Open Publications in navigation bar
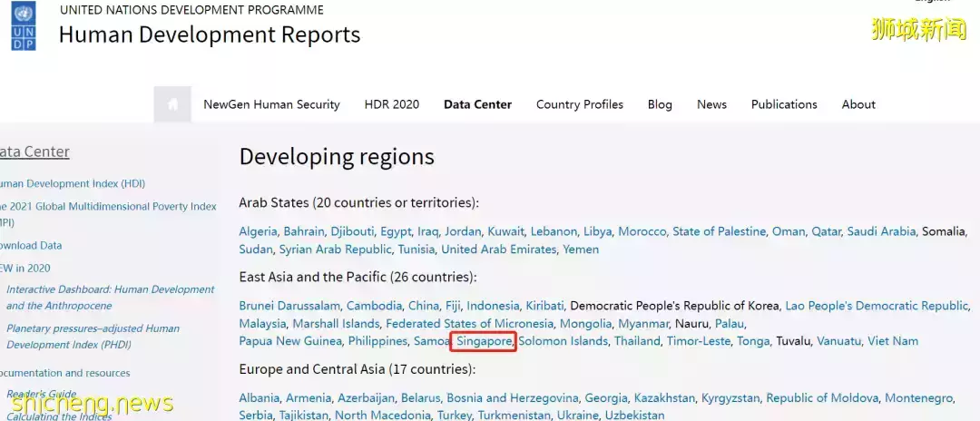Viewport: 980px width, 421px height. click(x=784, y=104)
